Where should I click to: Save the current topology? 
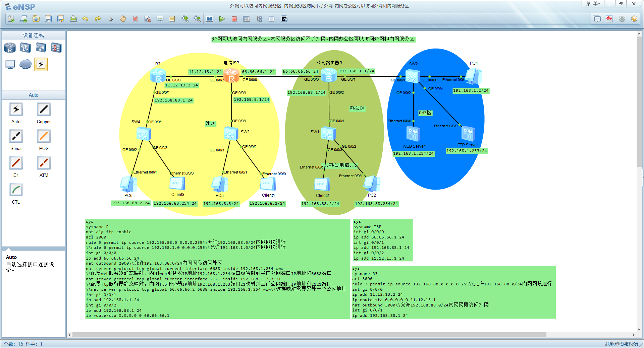pyautogui.click(x=48, y=19)
